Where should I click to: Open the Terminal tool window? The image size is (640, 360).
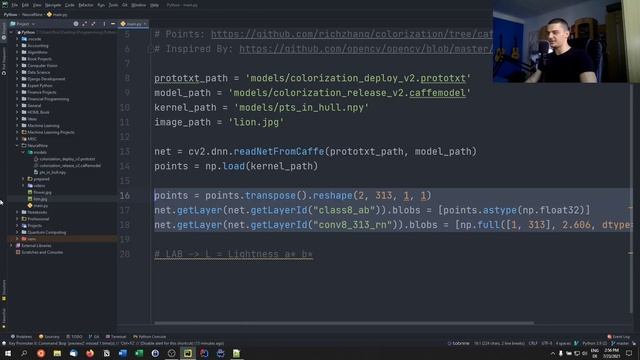coord(116,337)
